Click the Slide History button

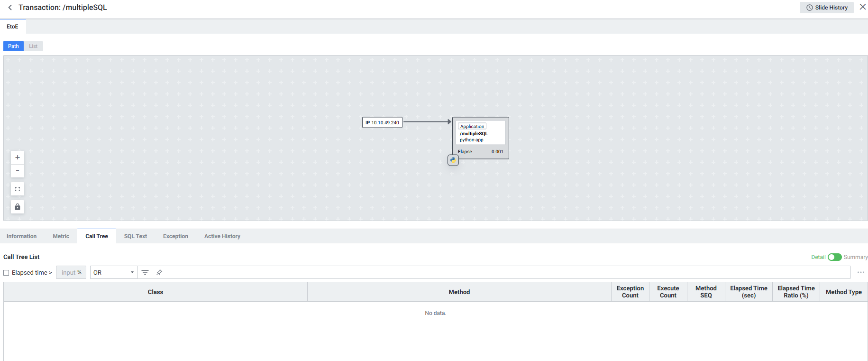pyautogui.click(x=826, y=8)
